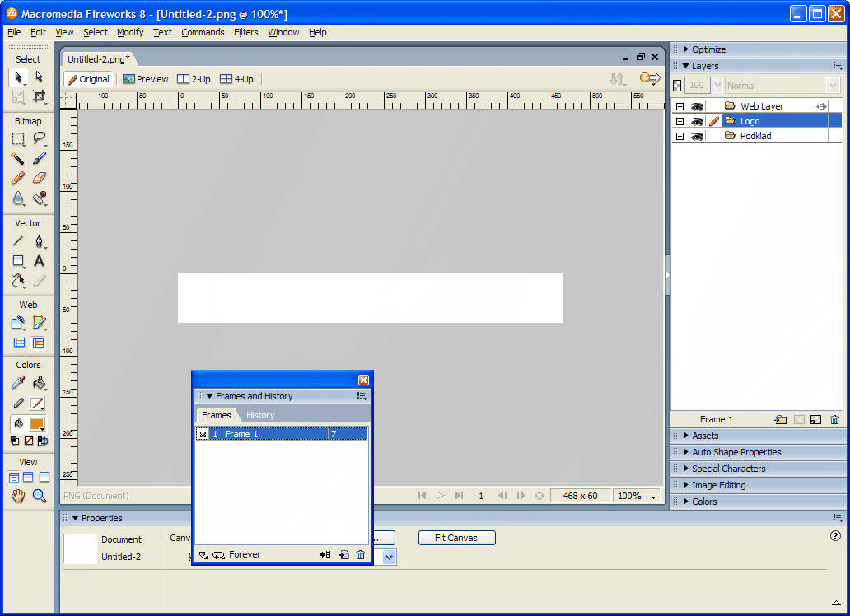Collapse the Layers panel
This screenshot has height=616, width=850.
[686, 66]
